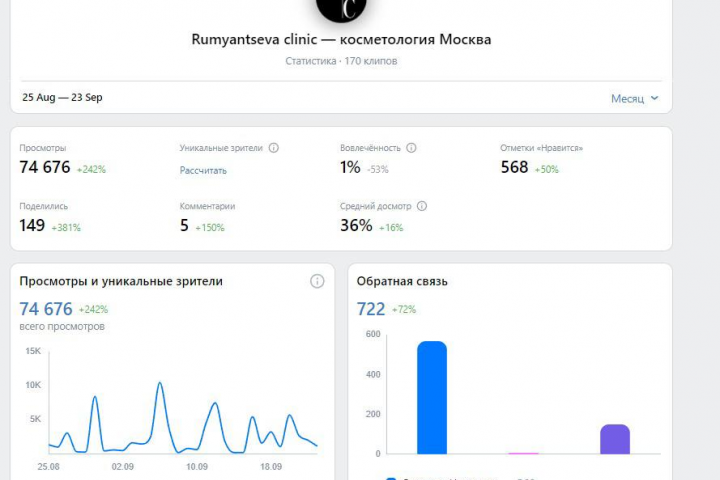Image resolution: width=720 pixels, height=480 pixels.
Task: Open info icon next to Уникальные зрители
Action: pyautogui.click(x=274, y=148)
